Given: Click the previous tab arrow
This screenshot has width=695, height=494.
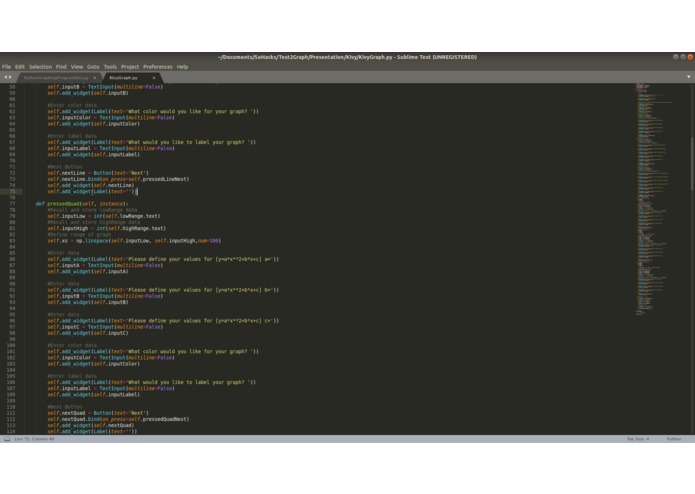Looking at the screenshot, I should tap(5, 77).
